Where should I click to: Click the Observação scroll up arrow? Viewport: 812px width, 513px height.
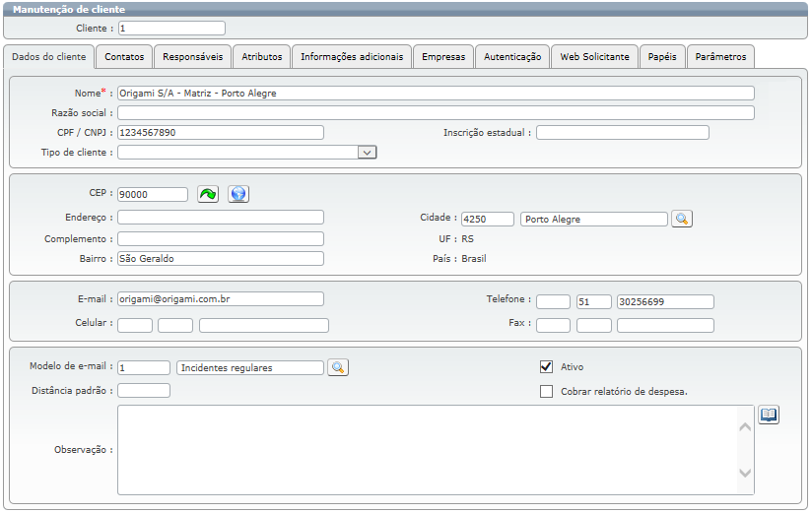pos(745,427)
